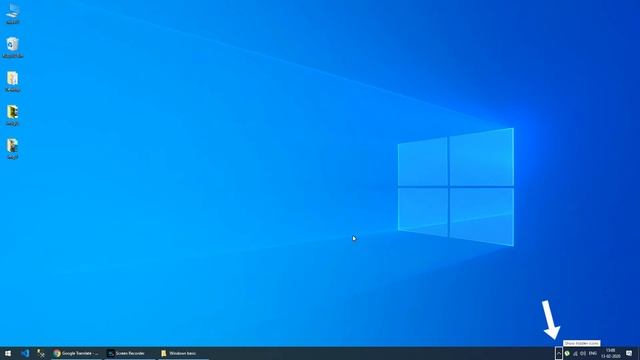Open the Windows basic folder window
The image size is (640, 360).
pyautogui.click(x=184, y=353)
